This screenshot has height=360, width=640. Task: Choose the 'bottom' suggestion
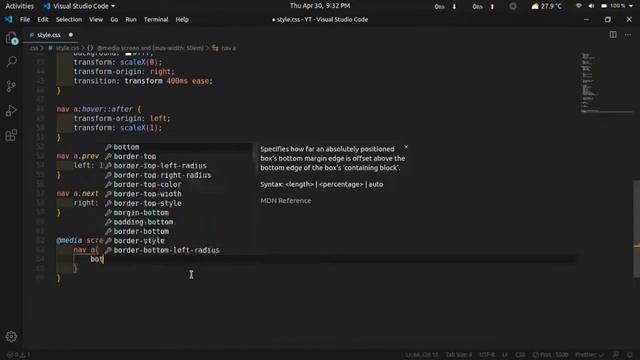tap(178, 147)
